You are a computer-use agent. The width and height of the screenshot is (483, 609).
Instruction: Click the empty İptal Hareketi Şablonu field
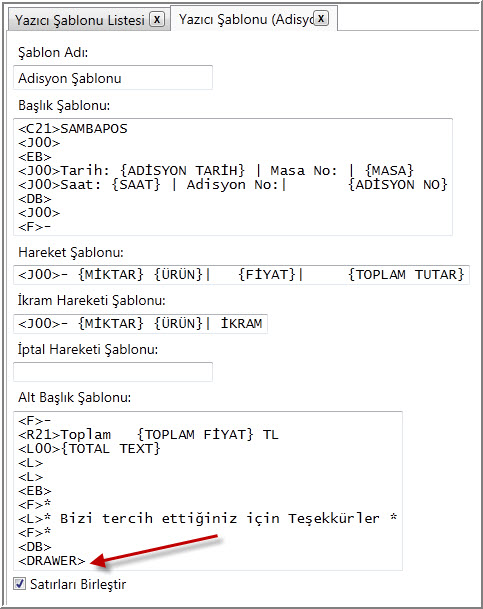pos(113,372)
